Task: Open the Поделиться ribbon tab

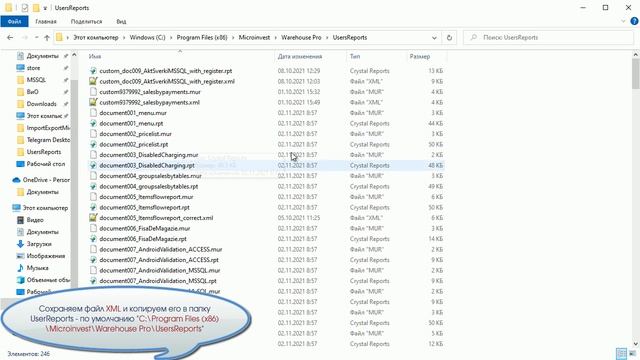Action: tap(86, 22)
